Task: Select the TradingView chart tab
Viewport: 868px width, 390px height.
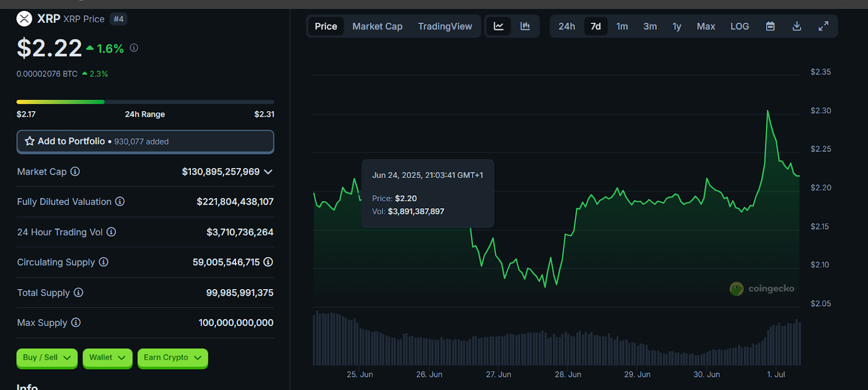Action: tap(445, 26)
